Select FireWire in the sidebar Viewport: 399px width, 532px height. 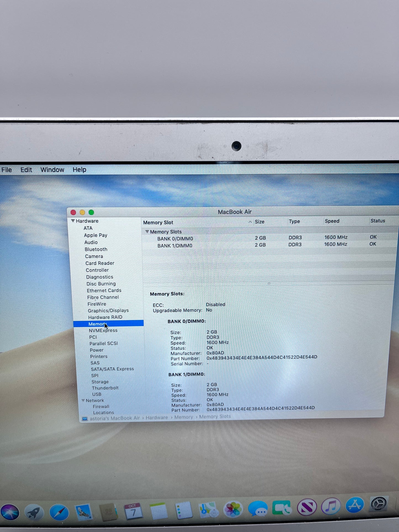click(x=97, y=304)
